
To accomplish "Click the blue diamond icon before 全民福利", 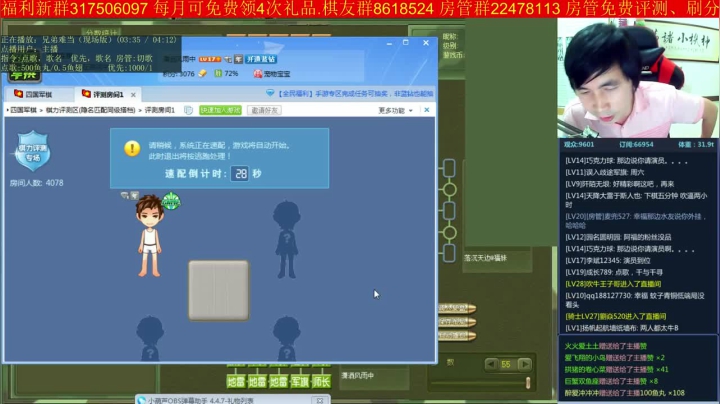I will (270, 93).
